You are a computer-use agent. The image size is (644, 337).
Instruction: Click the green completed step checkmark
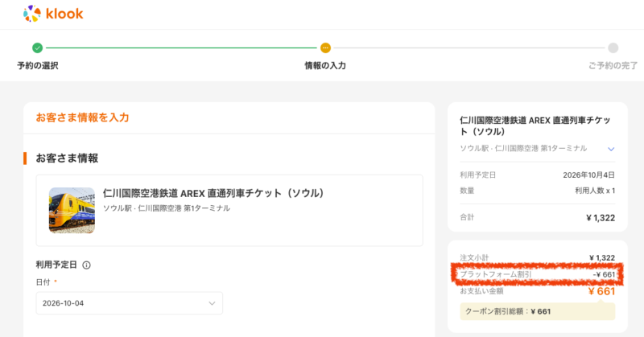(x=37, y=48)
